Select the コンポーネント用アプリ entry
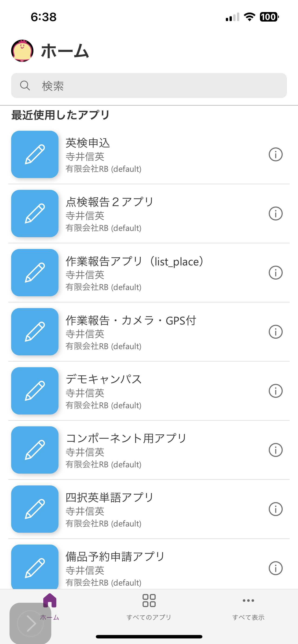This screenshot has height=644, width=298. point(150,450)
